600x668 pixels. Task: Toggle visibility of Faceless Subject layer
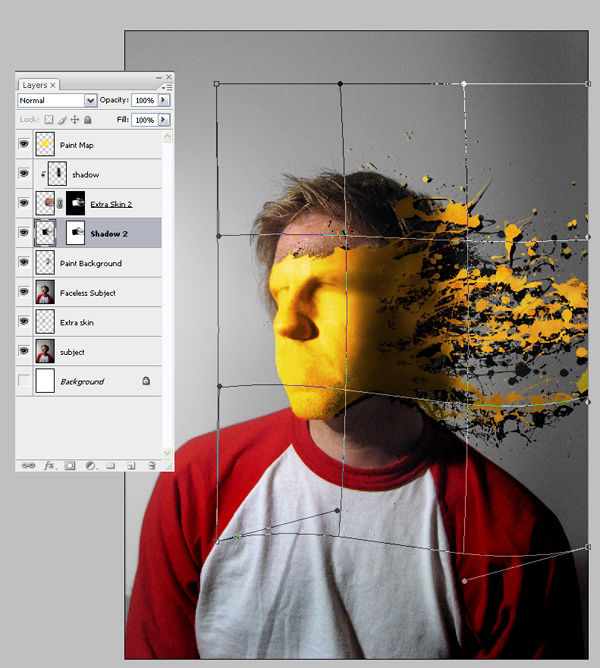[24, 292]
